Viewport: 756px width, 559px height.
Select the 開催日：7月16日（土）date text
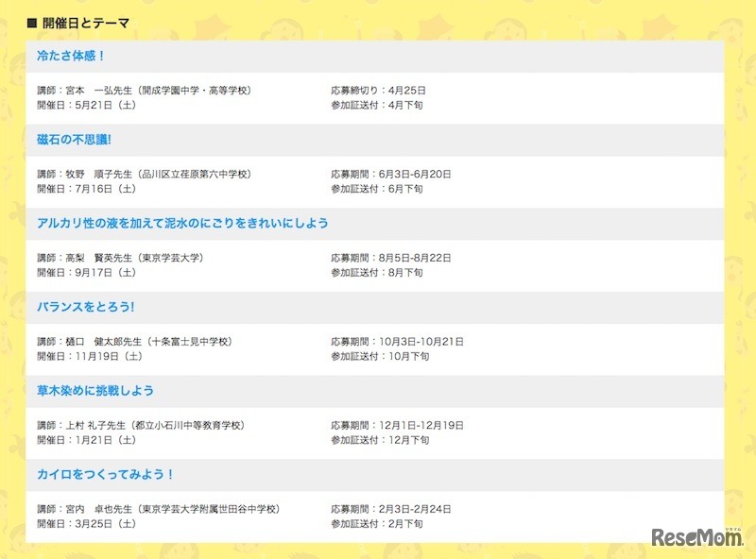[88, 188]
